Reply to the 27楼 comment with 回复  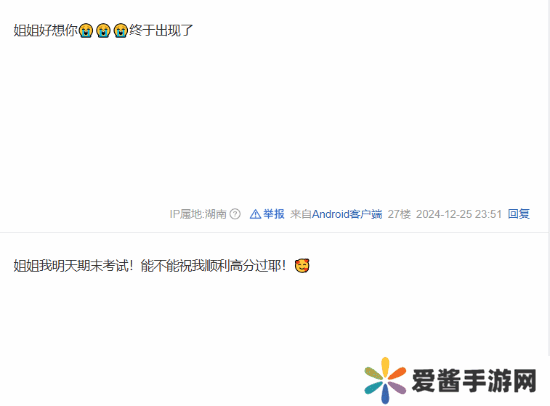(x=519, y=214)
